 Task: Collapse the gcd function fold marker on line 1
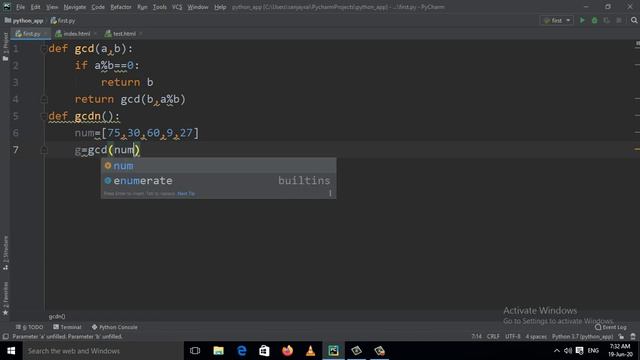(43, 49)
